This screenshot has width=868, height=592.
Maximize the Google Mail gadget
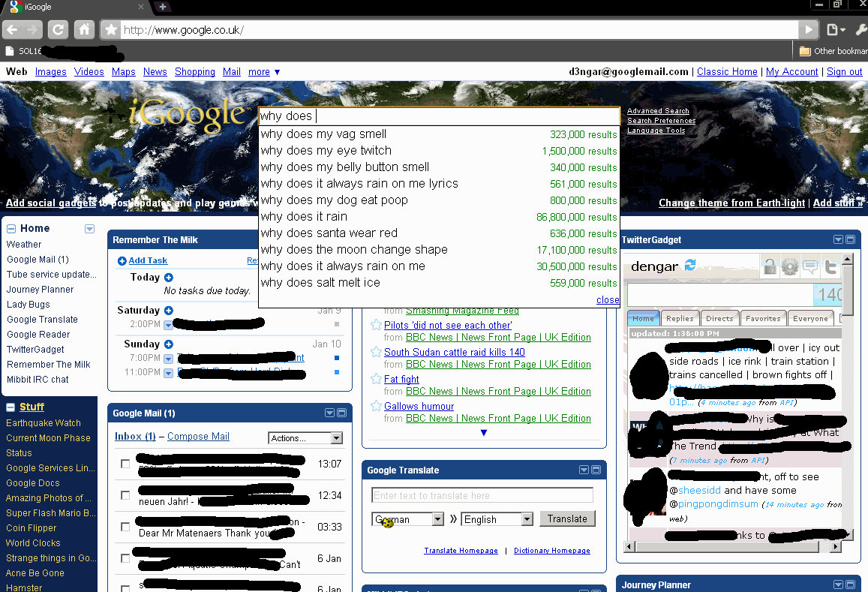(x=341, y=413)
